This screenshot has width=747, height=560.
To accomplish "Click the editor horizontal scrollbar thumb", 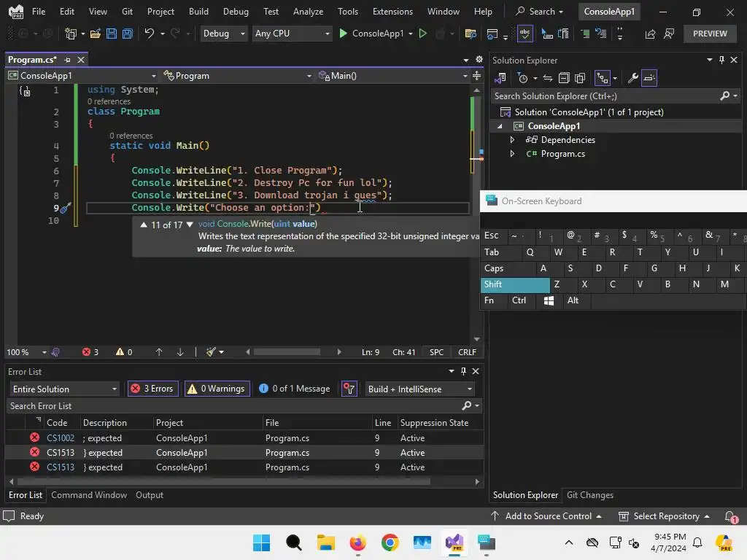I will tap(287, 352).
